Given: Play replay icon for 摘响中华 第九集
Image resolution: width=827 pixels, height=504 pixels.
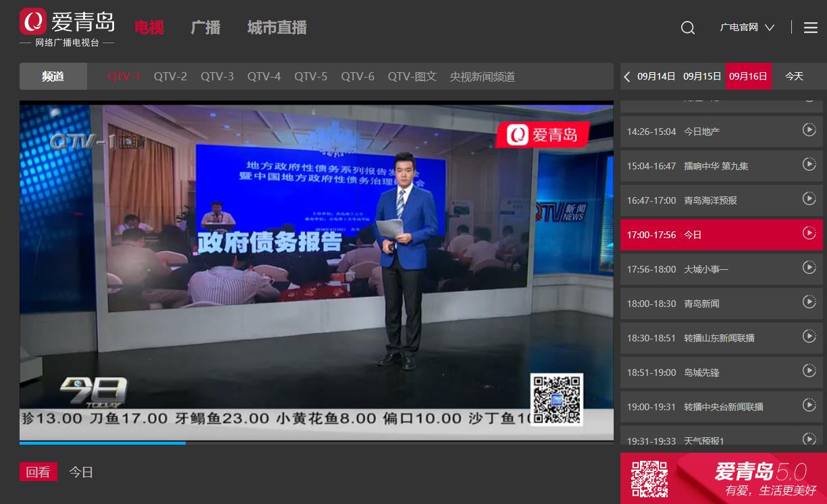Looking at the screenshot, I should click(809, 164).
